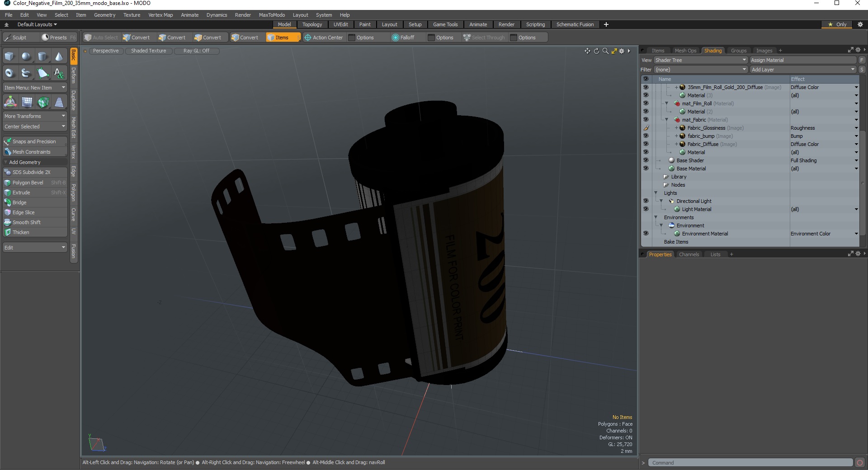Toggle Base Material visibility

[x=646, y=169]
